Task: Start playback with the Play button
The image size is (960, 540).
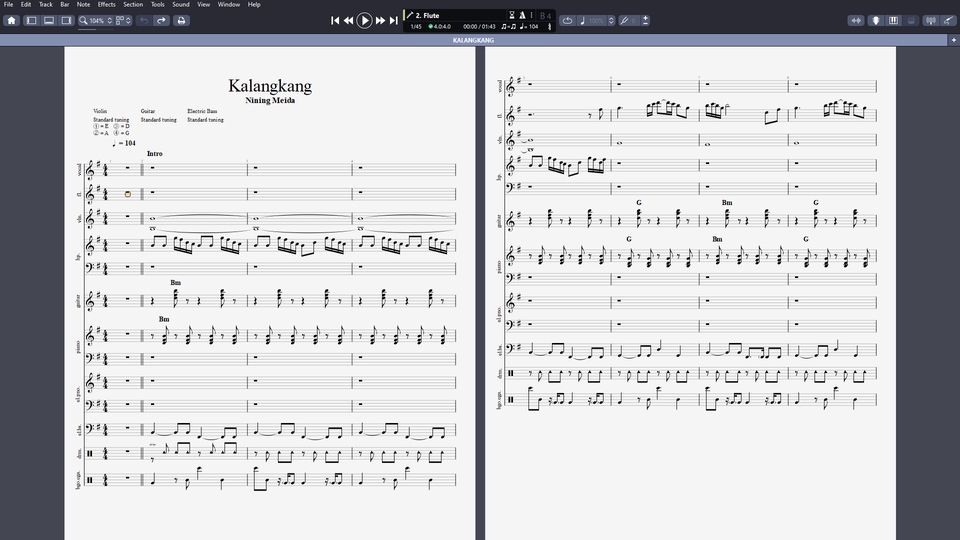Action: pyautogui.click(x=364, y=20)
